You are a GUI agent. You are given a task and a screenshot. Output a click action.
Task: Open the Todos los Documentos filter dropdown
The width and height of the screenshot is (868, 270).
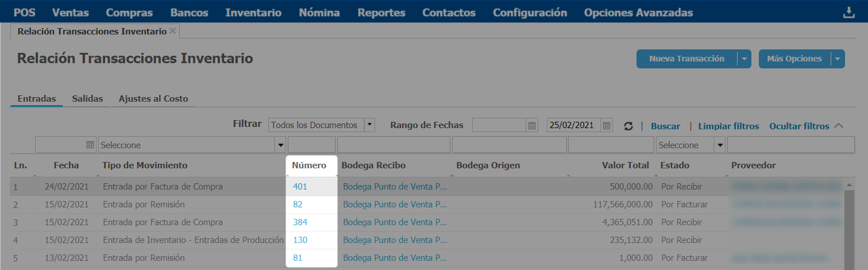click(369, 125)
